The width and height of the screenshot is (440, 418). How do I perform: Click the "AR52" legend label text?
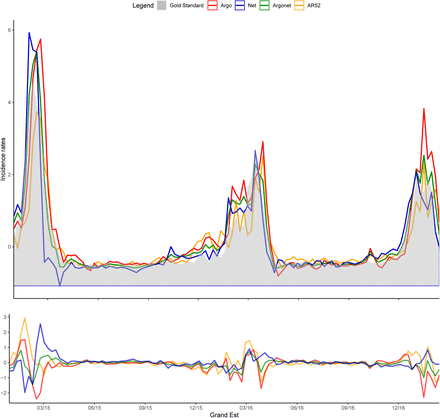(314, 6)
